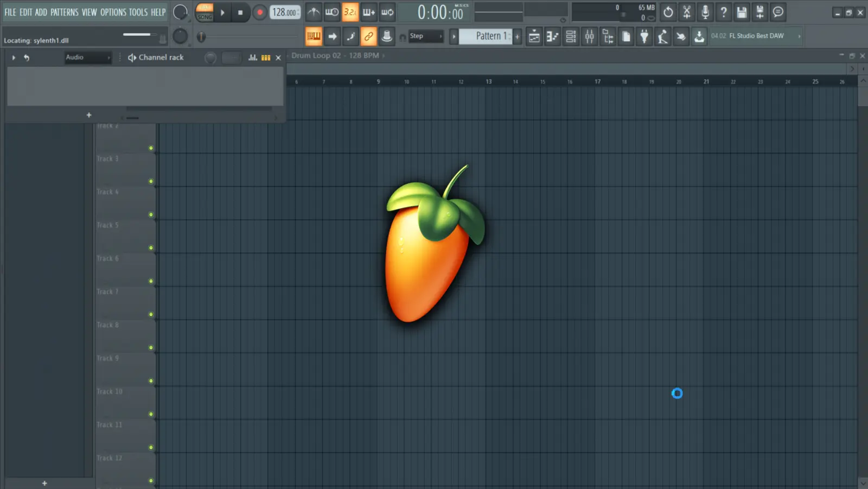Open audio editor scissors icon
Image resolution: width=868 pixels, height=489 pixels.
coord(687,12)
